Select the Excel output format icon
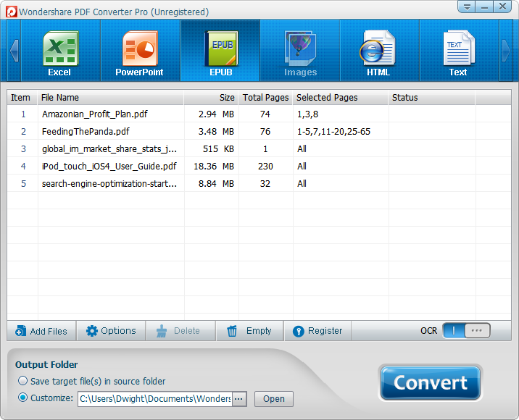Viewport: 519px width, 420px height. coord(60,51)
